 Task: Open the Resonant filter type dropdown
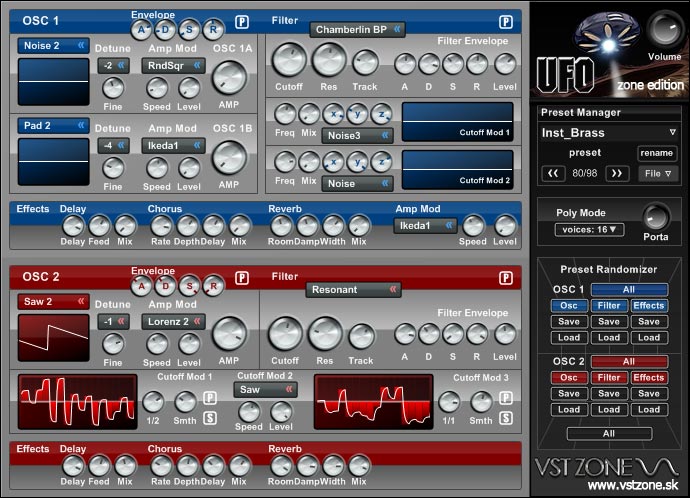353,290
